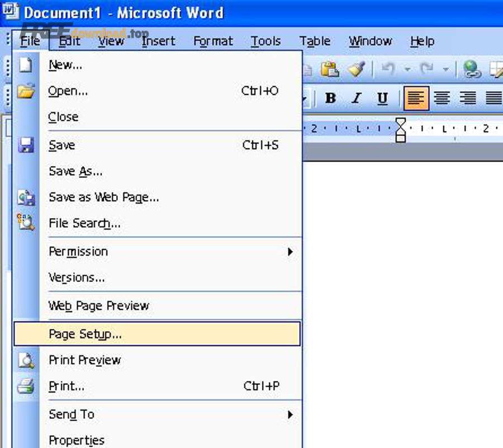Click the Tables and Borders icon

click(x=496, y=69)
